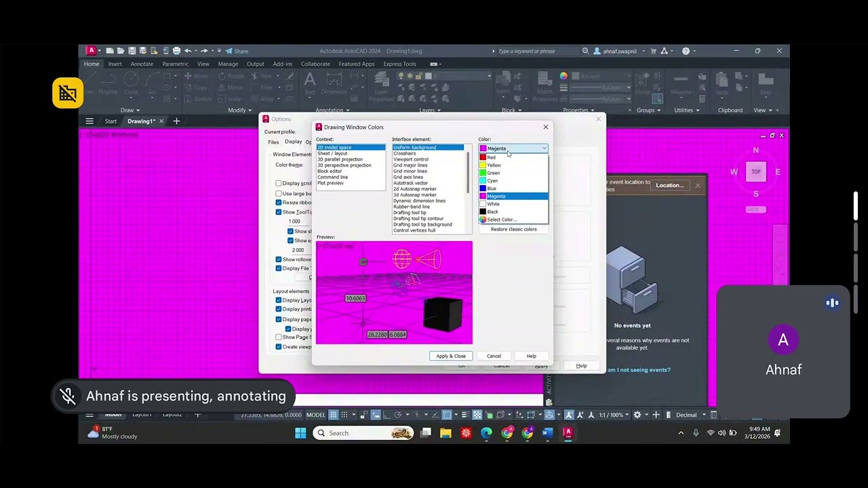Click the plus icon to add new drawing tab
The width and height of the screenshot is (868, 488).
pyautogui.click(x=176, y=121)
